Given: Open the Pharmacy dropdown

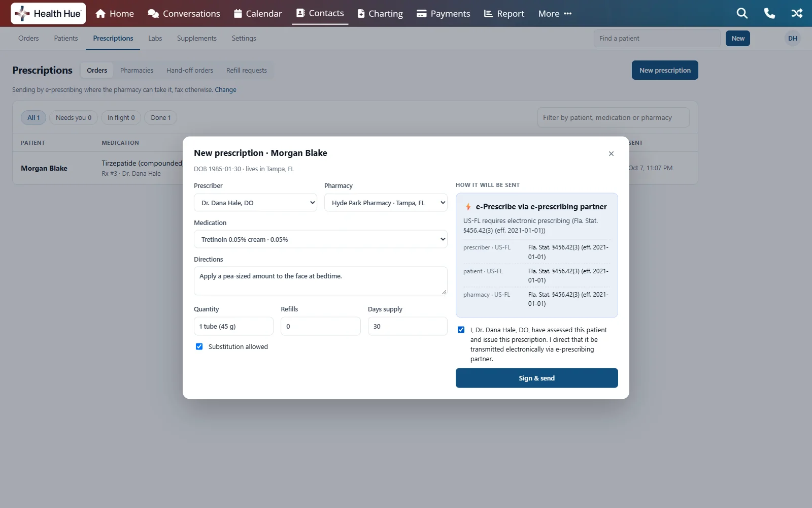Looking at the screenshot, I should point(386,203).
